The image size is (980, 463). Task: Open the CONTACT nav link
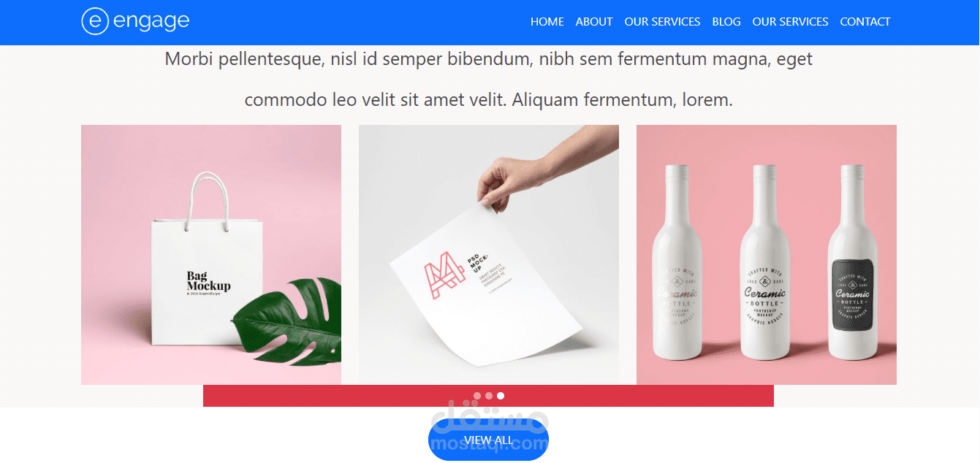(865, 22)
